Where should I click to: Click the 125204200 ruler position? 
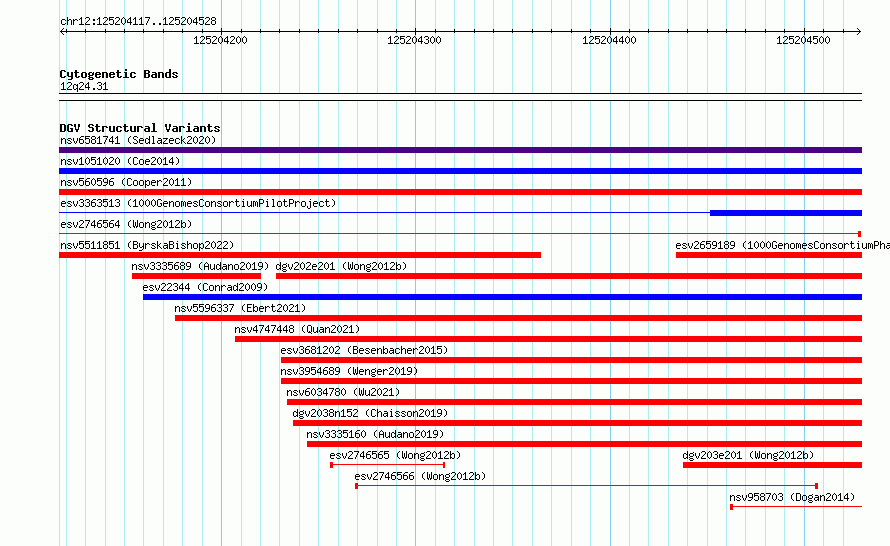pyautogui.click(x=220, y=40)
